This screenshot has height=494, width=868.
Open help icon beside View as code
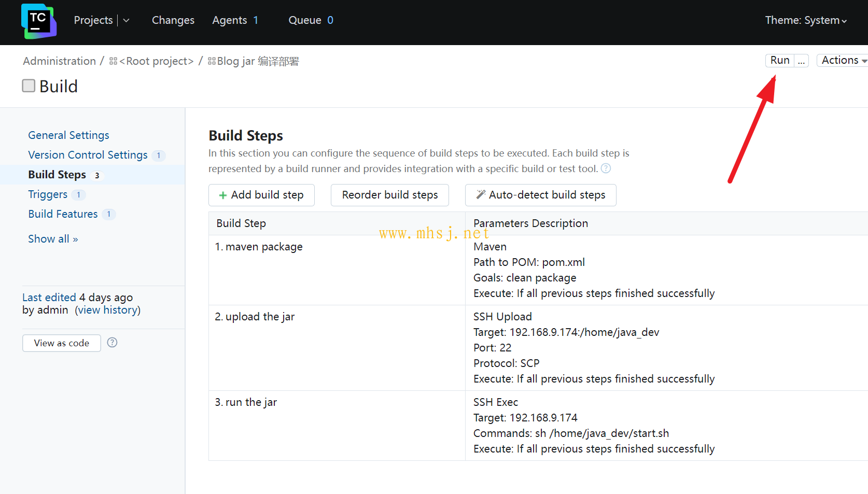(x=112, y=343)
